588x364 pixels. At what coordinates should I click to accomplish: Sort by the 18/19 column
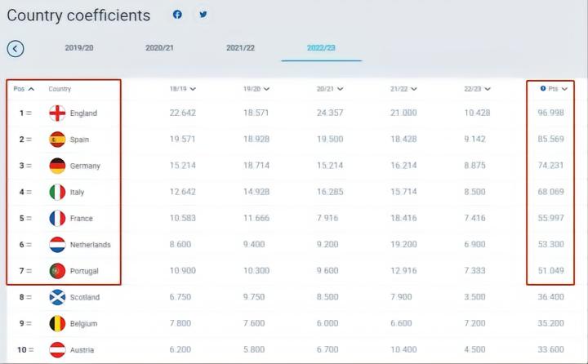182,88
